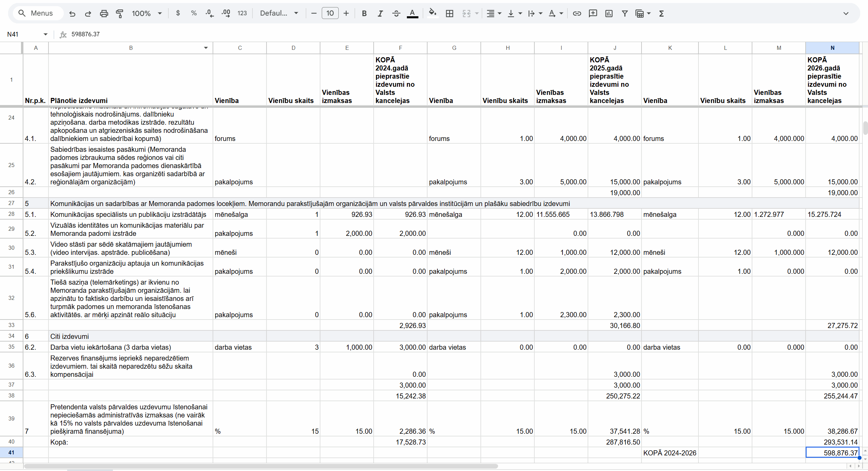Click the formula bar value 598876.37
This screenshot has width=868, height=471.
(85, 34)
